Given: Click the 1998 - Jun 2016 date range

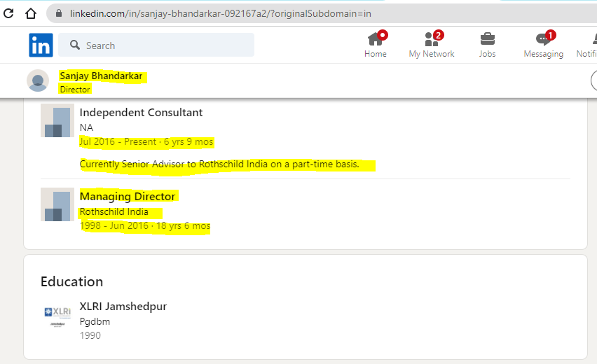Looking at the screenshot, I should click(144, 226).
